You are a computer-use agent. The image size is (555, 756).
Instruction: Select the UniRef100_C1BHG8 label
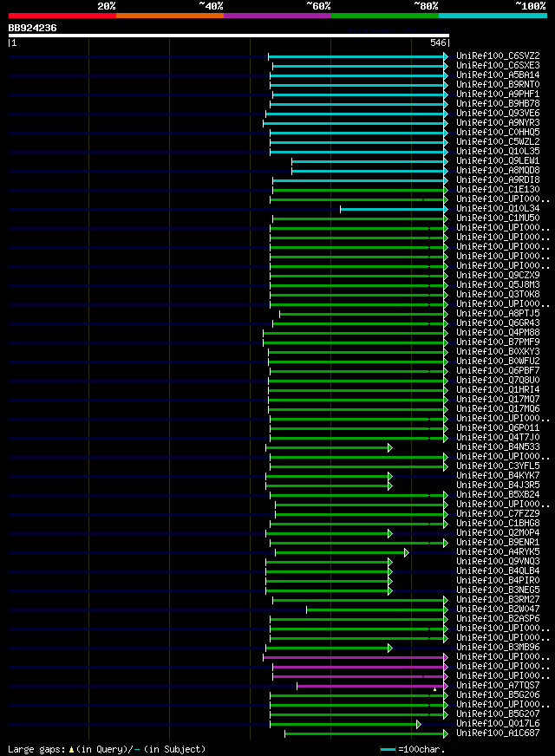[x=498, y=523]
